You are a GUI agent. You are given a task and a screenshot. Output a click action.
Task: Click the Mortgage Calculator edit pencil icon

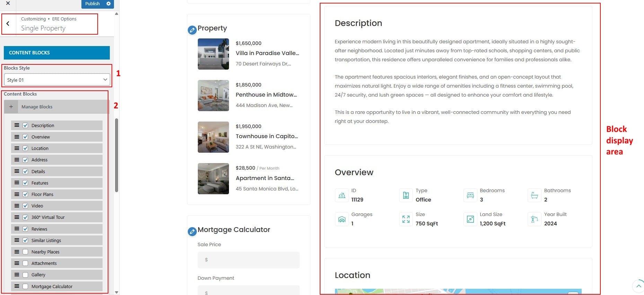192,231
